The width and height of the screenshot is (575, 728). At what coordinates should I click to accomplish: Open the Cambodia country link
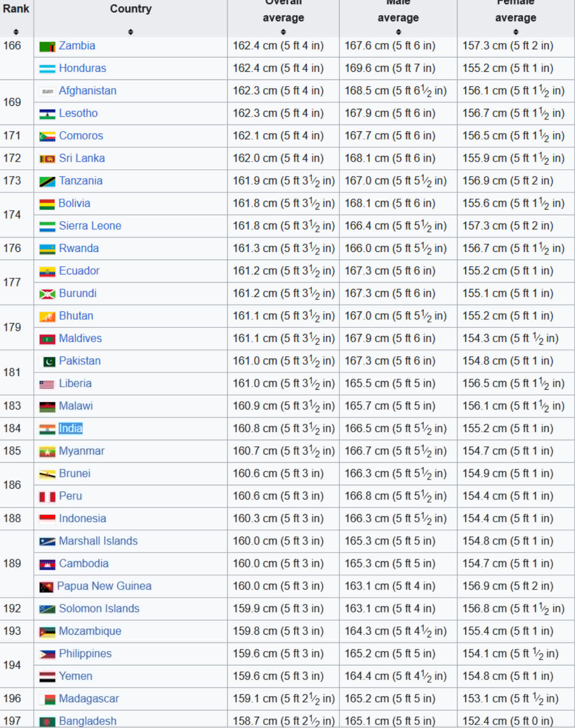84,563
